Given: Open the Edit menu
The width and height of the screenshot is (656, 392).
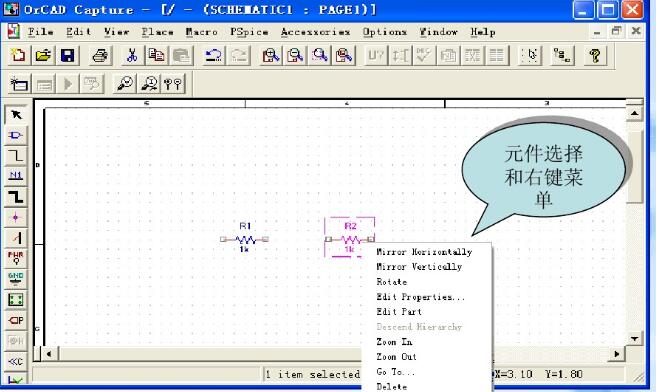Looking at the screenshot, I should pyautogui.click(x=78, y=32).
